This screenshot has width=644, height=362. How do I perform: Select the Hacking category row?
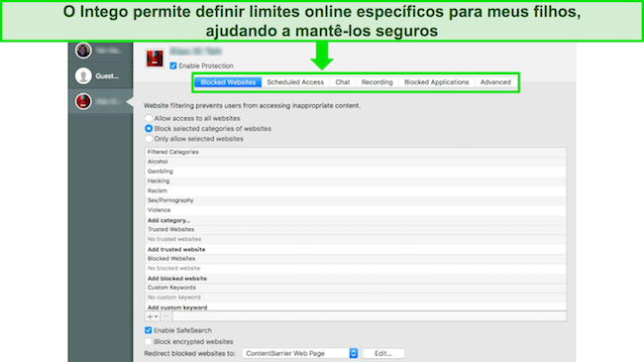point(356,181)
